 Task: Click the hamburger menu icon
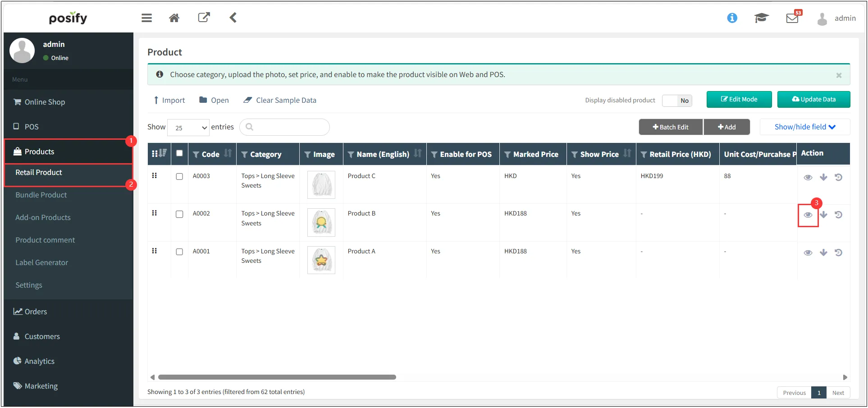(x=146, y=18)
